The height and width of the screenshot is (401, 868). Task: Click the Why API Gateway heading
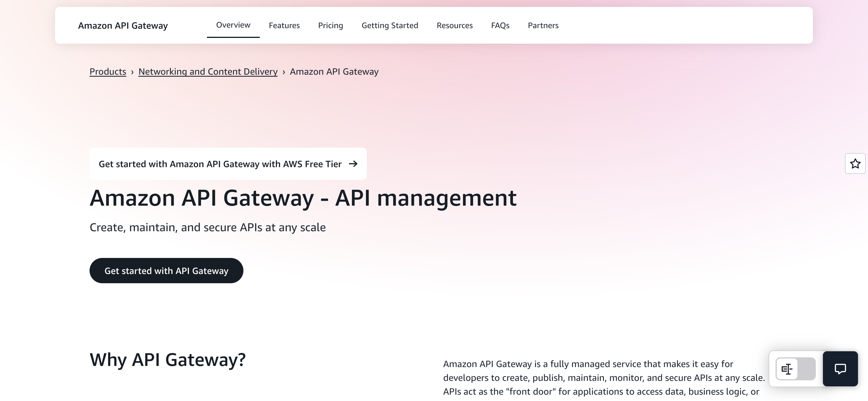167,360
